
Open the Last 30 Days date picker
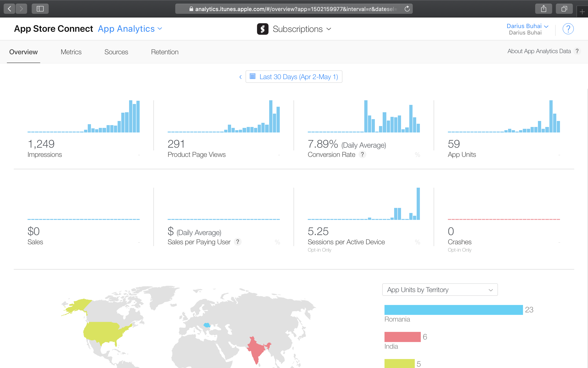294,77
